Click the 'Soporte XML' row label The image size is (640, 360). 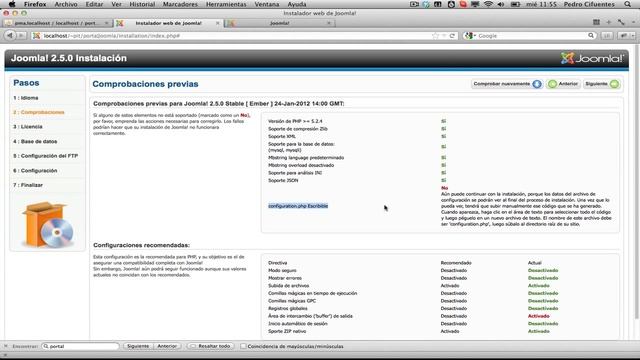pyautogui.click(x=282, y=136)
